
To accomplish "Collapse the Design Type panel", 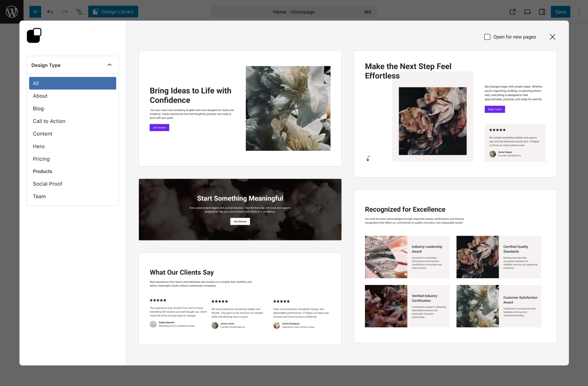I will point(73,65).
